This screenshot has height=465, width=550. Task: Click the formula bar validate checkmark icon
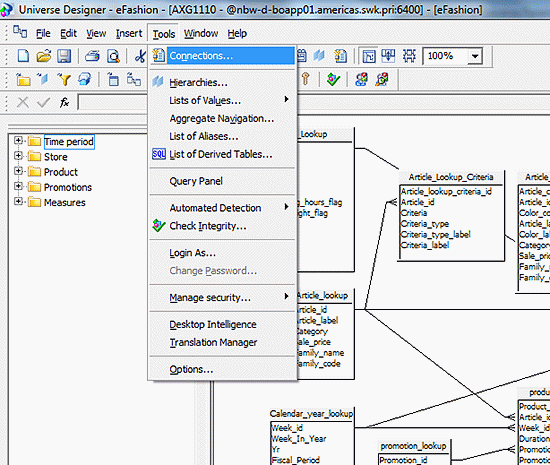tap(43, 103)
